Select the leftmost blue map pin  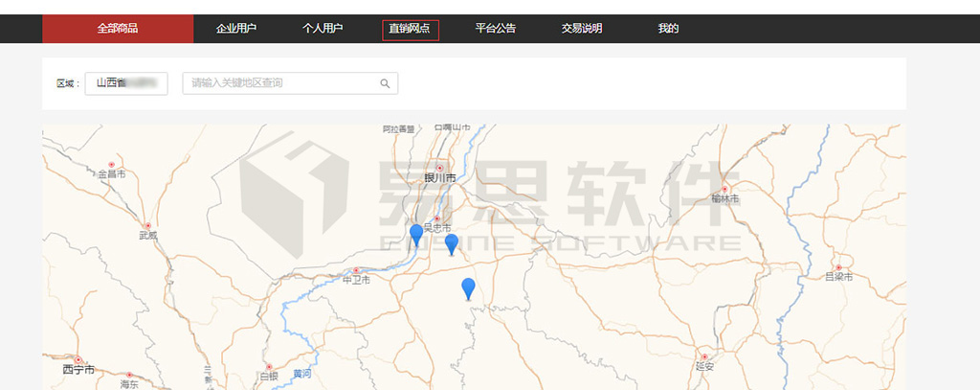416,234
